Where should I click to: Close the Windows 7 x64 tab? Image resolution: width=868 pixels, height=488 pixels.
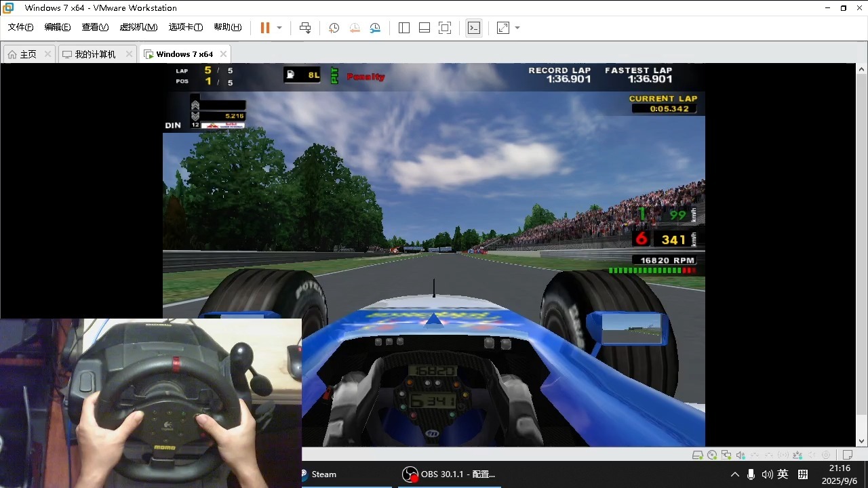point(224,54)
